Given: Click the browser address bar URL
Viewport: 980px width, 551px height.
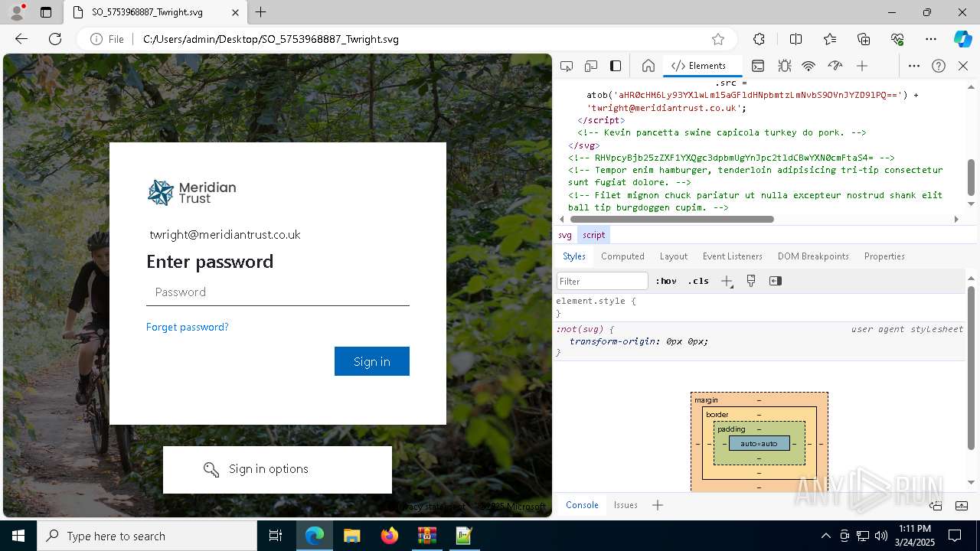Looking at the screenshot, I should (271, 39).
